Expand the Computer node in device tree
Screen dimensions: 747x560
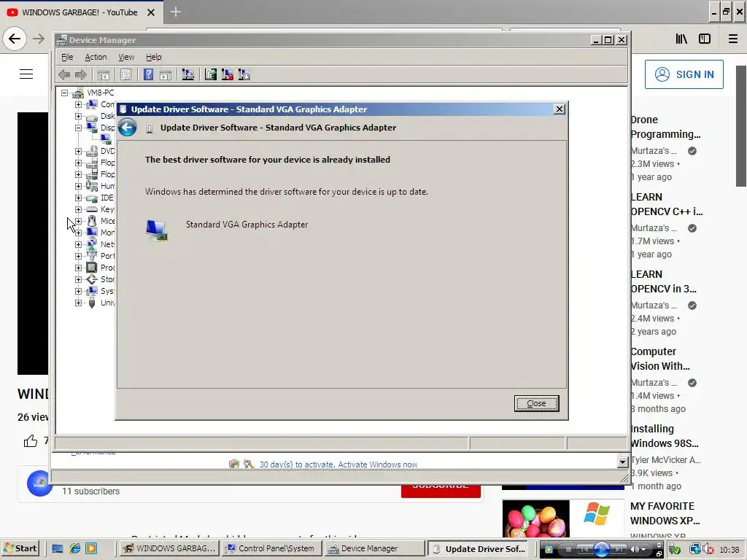(78, 104)
